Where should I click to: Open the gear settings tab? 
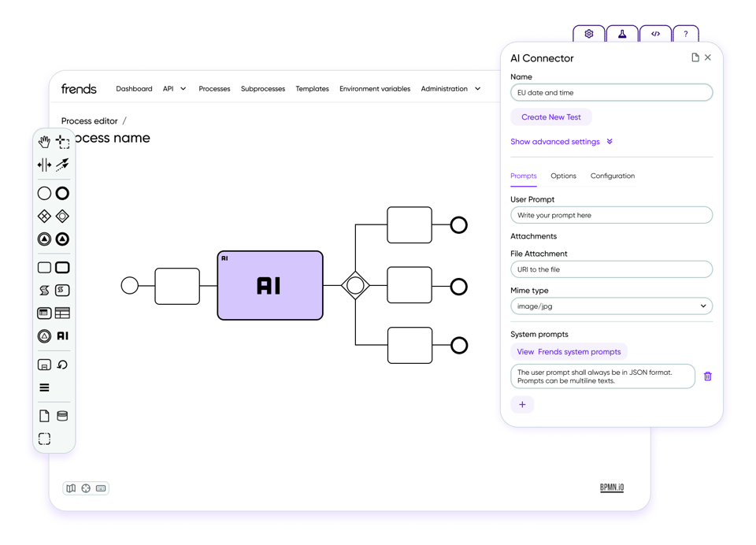[589, 34]
